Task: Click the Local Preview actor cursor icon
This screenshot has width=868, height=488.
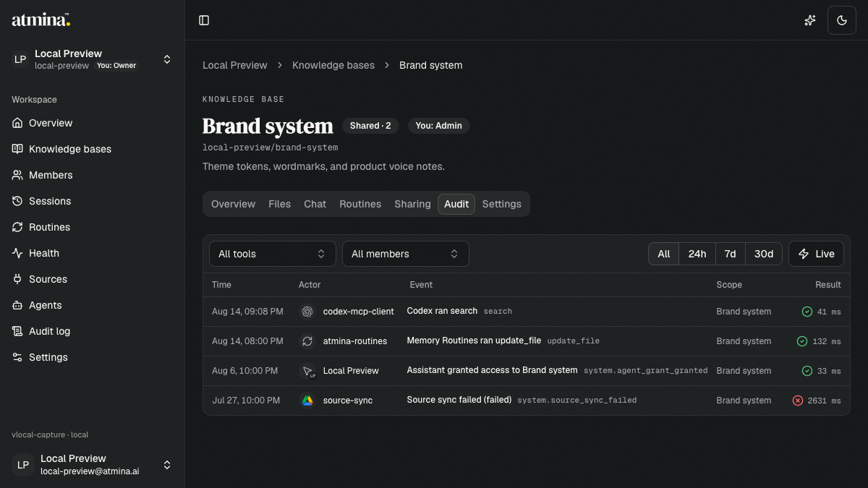Action: tap(307, 371)
